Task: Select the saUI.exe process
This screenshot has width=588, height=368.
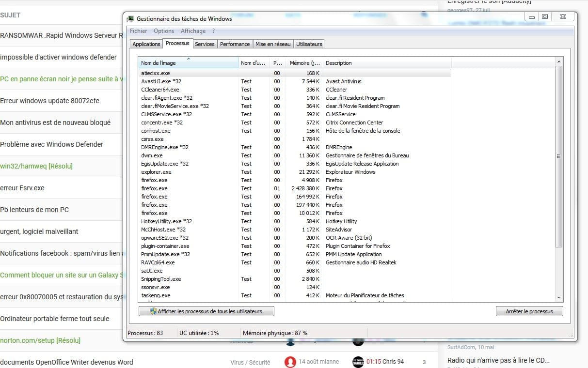Action: click(x=294, y=271)
